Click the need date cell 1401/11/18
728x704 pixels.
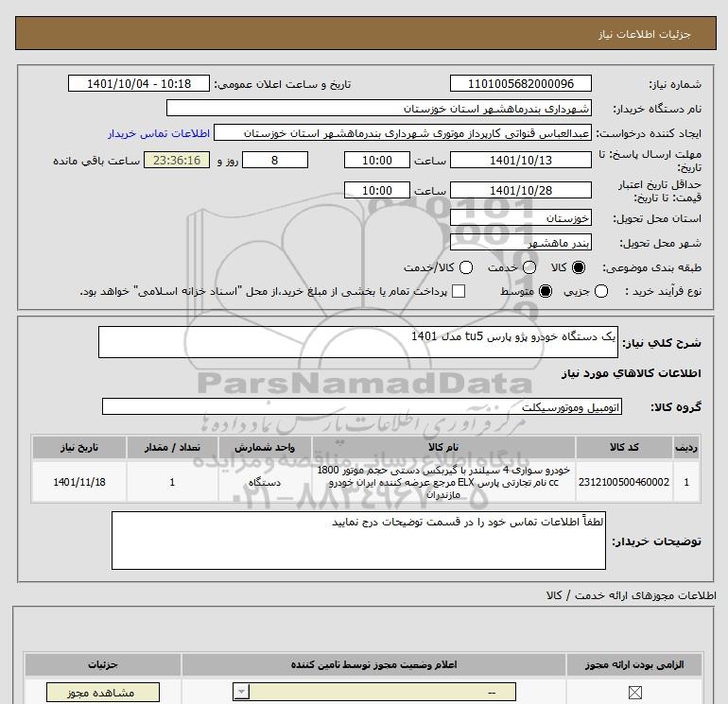(79, 482)
